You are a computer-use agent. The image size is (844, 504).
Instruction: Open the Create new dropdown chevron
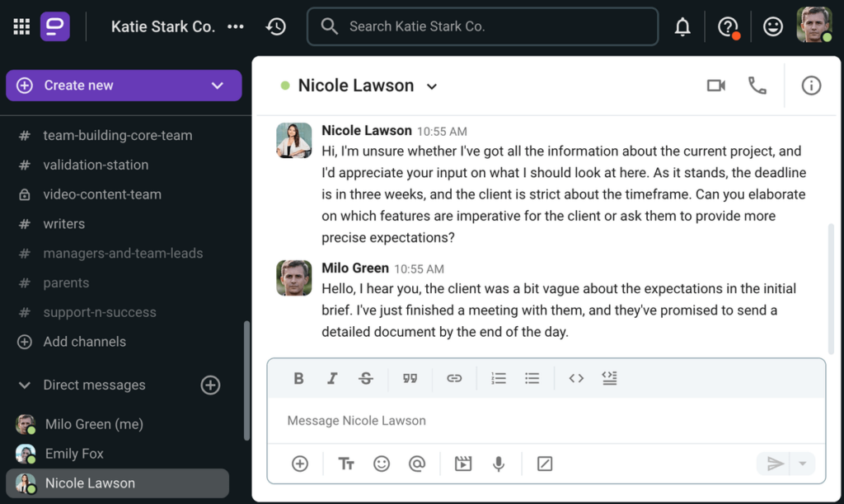tap(217, 85)
